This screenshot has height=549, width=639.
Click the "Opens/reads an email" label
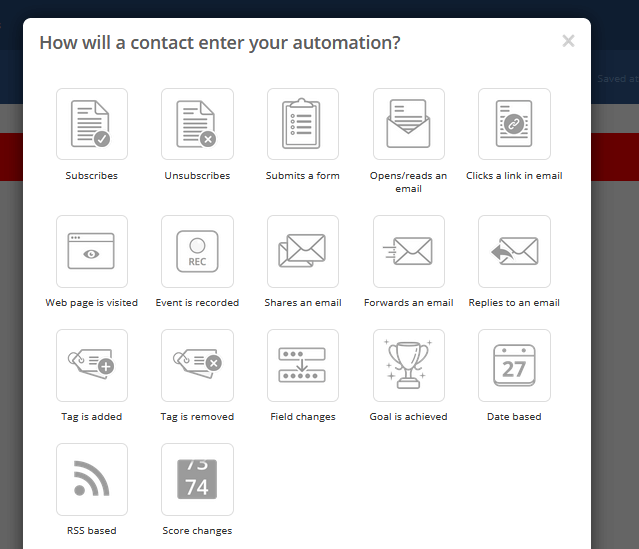(x=408, y=182)
